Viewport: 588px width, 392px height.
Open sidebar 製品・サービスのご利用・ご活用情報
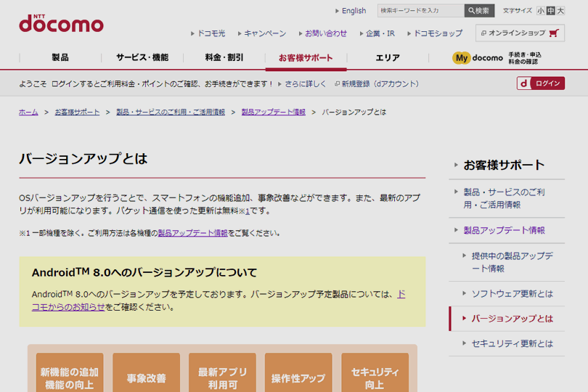pyautogui.click(x=504, y=198)
